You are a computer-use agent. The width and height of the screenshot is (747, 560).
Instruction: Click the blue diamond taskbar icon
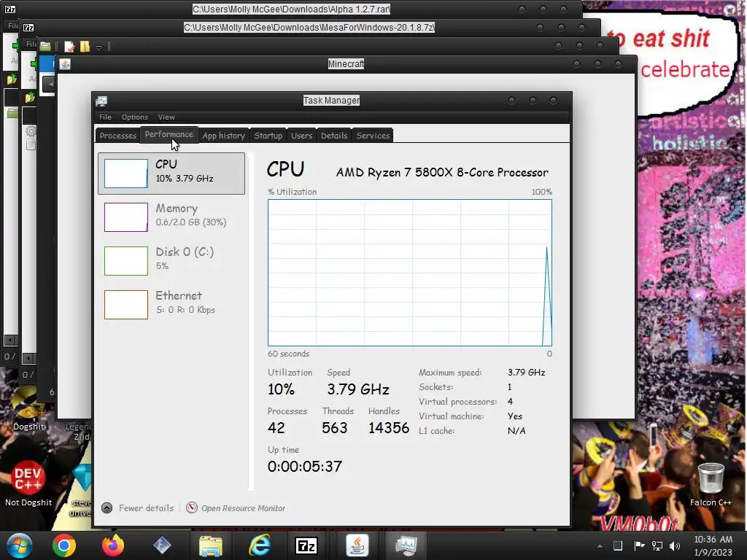click(162, 545)
